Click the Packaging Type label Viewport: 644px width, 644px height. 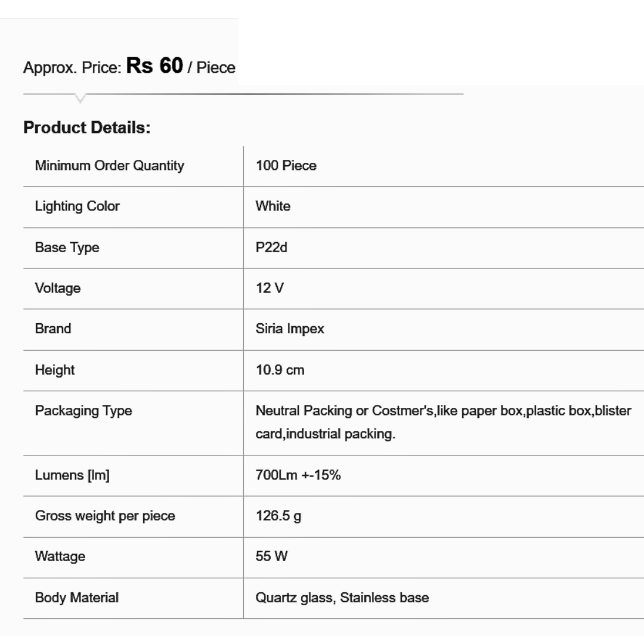83,411
